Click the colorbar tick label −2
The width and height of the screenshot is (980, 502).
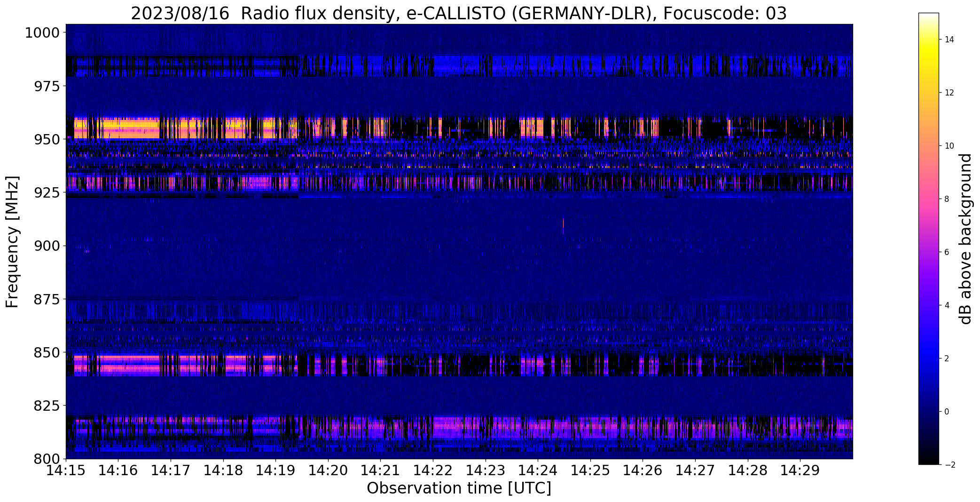pos(949,465)
